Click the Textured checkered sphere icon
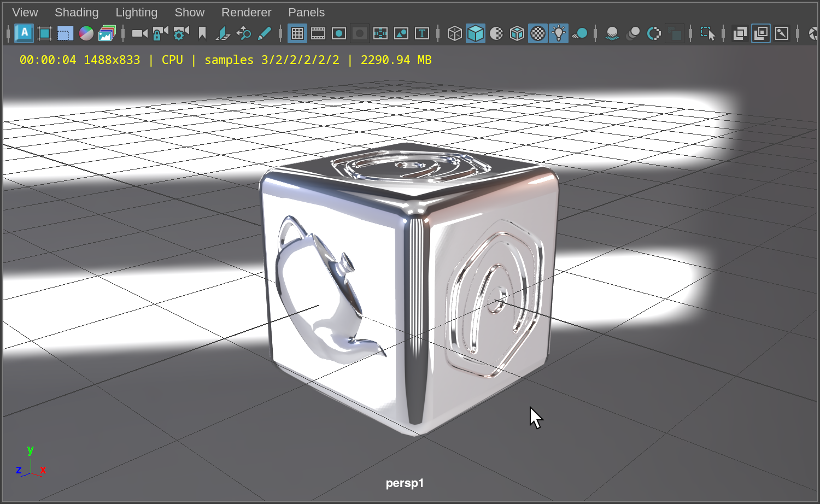This screenshot has width=820, height=504. pos(537,33)
